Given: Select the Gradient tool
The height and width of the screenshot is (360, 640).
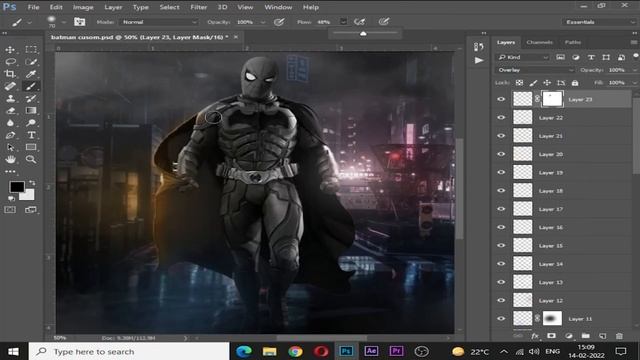Looking at the screenshot, I should pos(31,111).
